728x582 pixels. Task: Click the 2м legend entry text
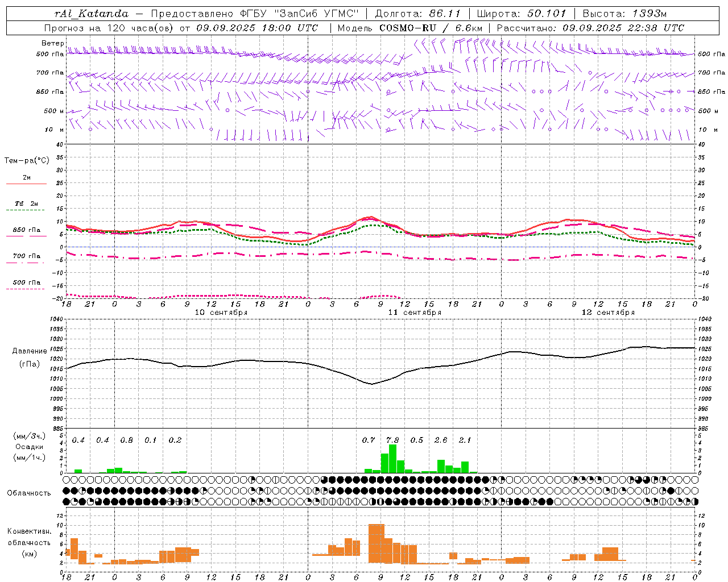pyautogui.click(x=27, y=177)
